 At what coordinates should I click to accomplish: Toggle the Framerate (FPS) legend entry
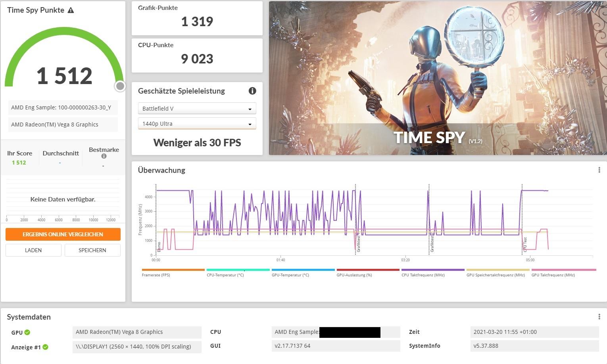(173, 273)
